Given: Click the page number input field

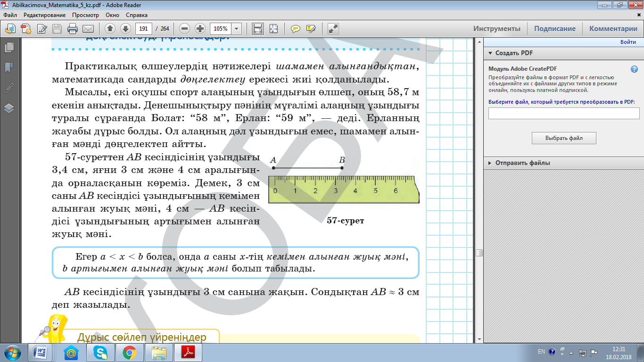Looking at the screenshot, I should point(143,29).
